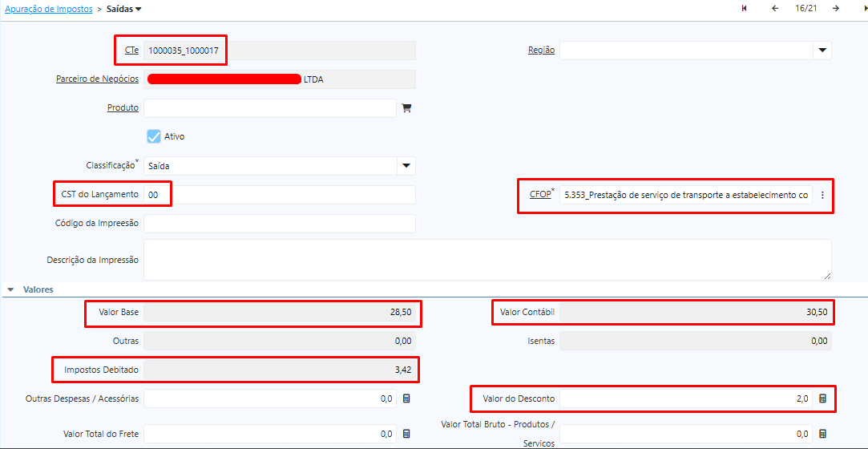Collapse the Valores section
Image resolution: width=868 pixels, height=449 pixels.
[x=11, y=289]
